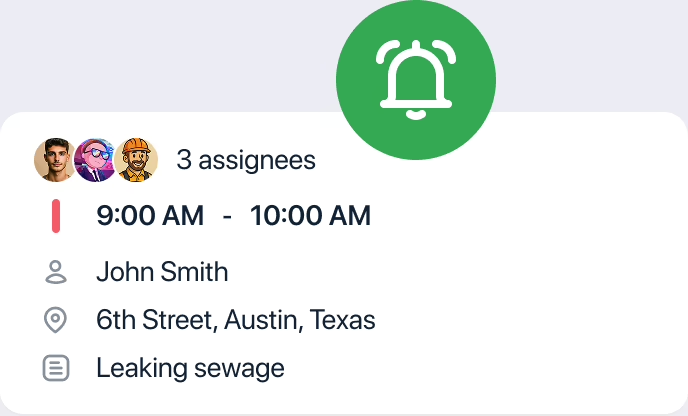Open the John Smith customer name
The width and height of the screenshot is (688, 416).
pyautogui.click(x=162, y=271)
